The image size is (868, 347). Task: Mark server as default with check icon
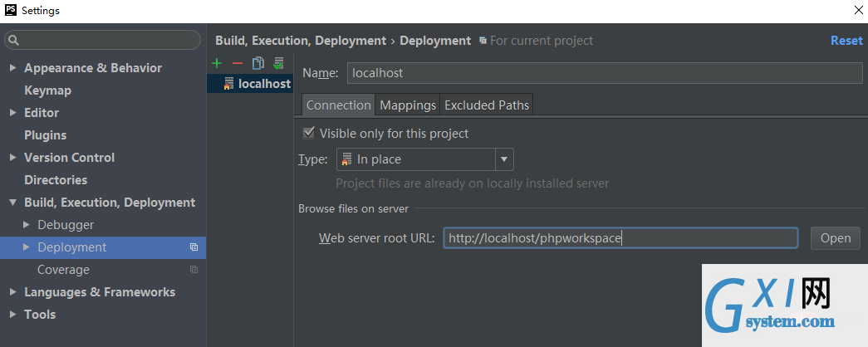(278, 63)
